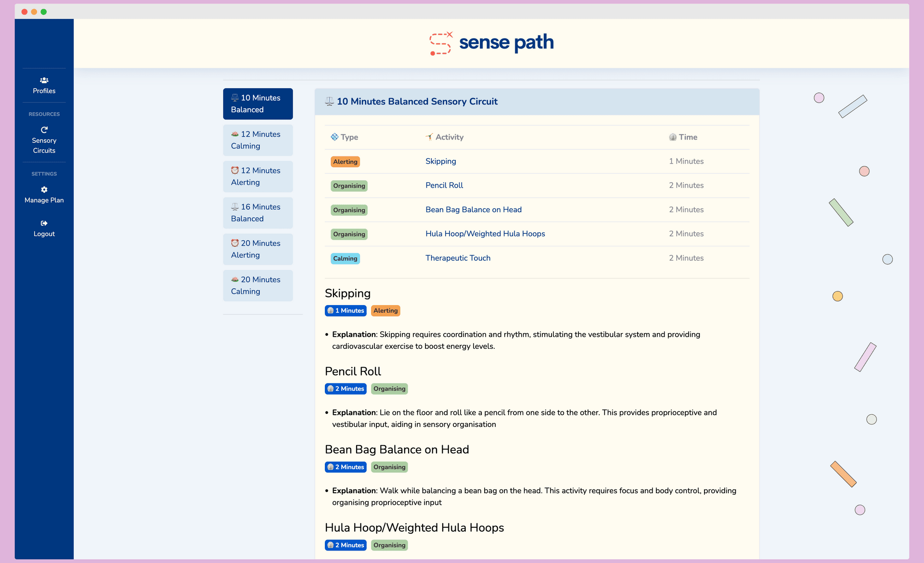This screenshot has width=924, height=563.
Task: Click the Calming badge in table
Action: tap(345, 258)
